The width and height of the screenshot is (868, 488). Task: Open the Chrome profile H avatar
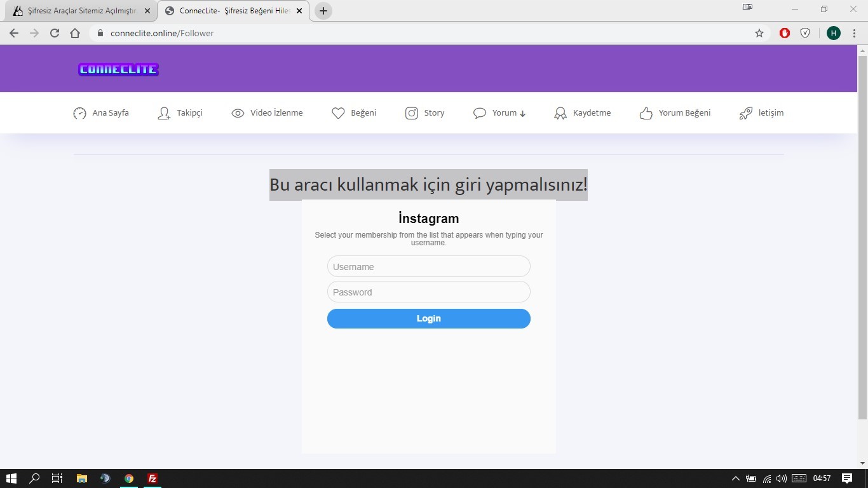[x=834, y=33]
